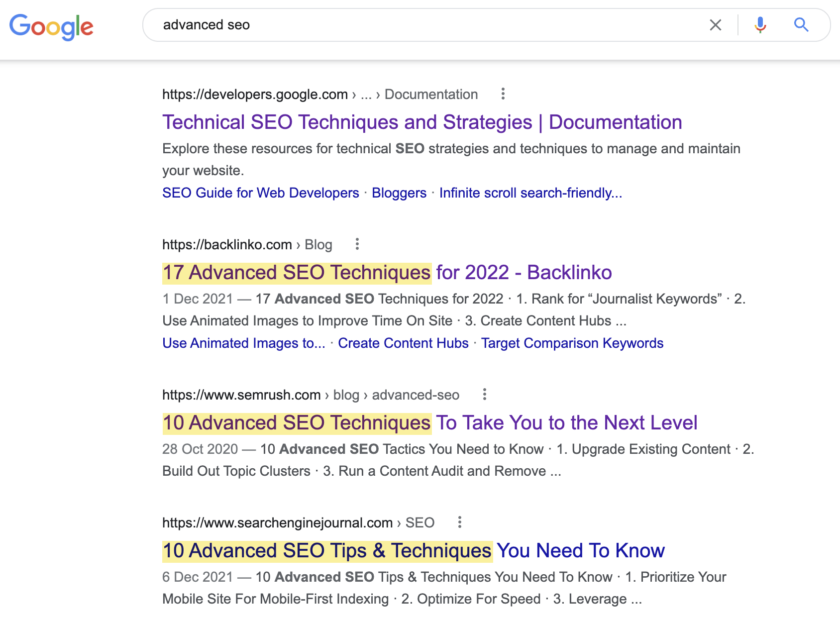This screenshot has height=624, width=840.
Task: Click the backlinko.com breadcrumb URL
Action: (226, 244)
